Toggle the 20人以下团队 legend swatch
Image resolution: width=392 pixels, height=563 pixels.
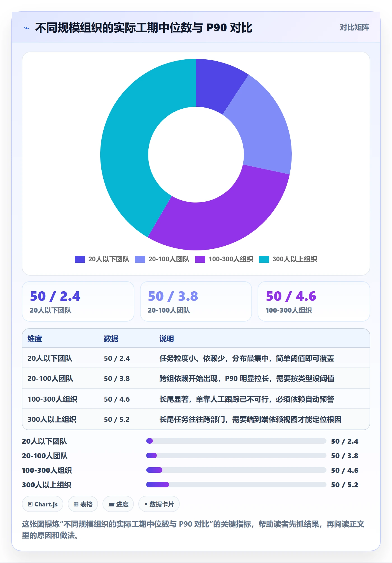(x=80, y=259)
